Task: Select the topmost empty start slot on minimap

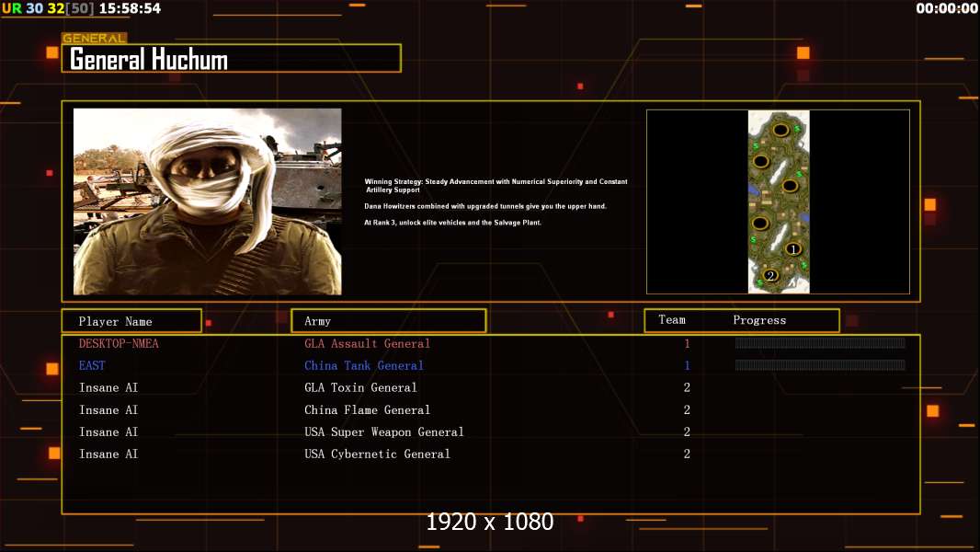Action: (780, 132)
